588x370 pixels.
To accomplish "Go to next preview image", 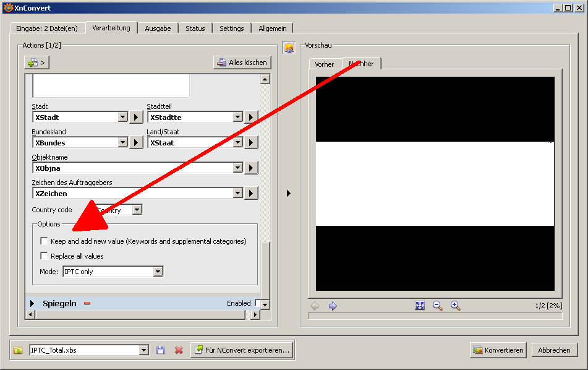I will (333, 306).
